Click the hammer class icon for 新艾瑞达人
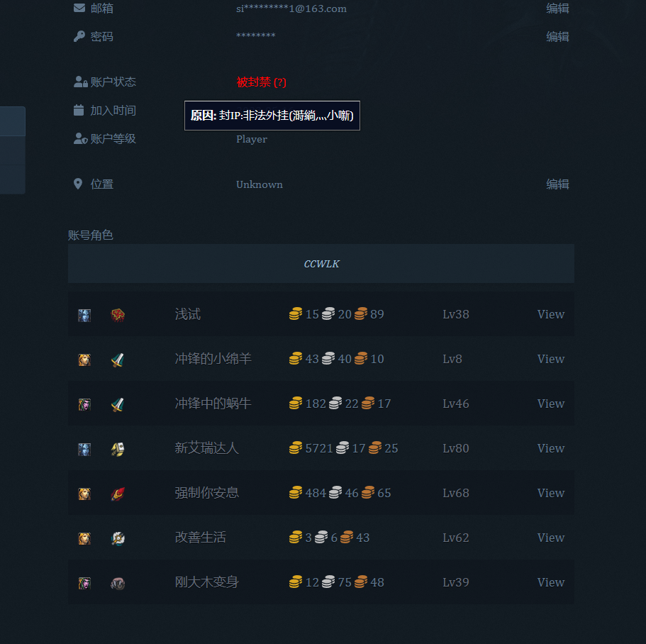 (x=118, y=449)
